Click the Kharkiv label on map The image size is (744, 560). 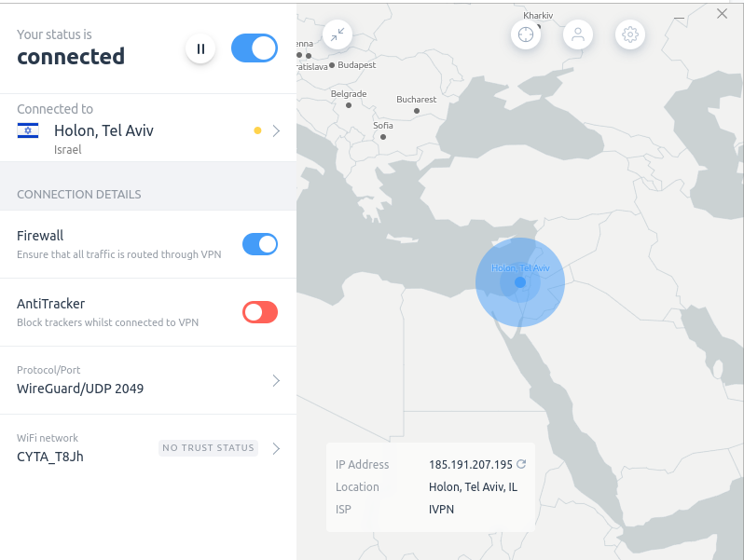tap(538, 16)
